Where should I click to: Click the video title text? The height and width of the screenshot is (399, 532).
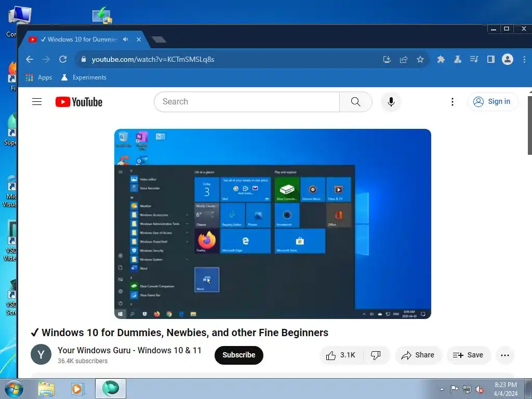(x=179, y=332)
